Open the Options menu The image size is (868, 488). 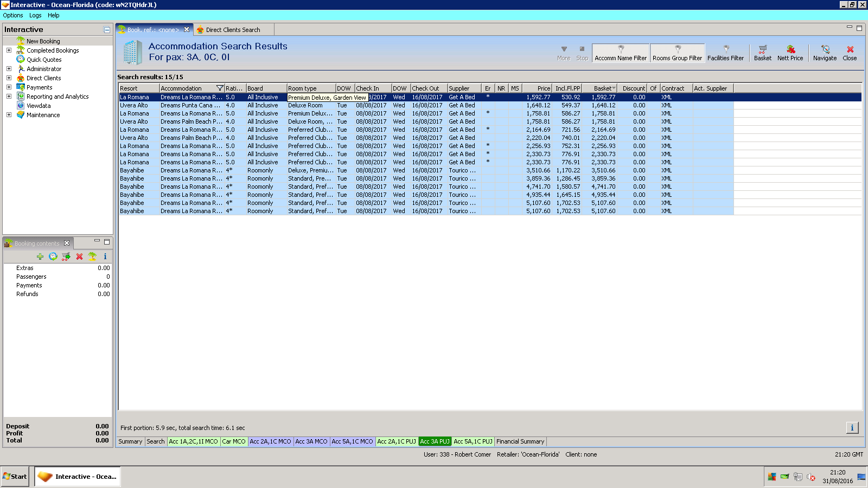(13, 15)
